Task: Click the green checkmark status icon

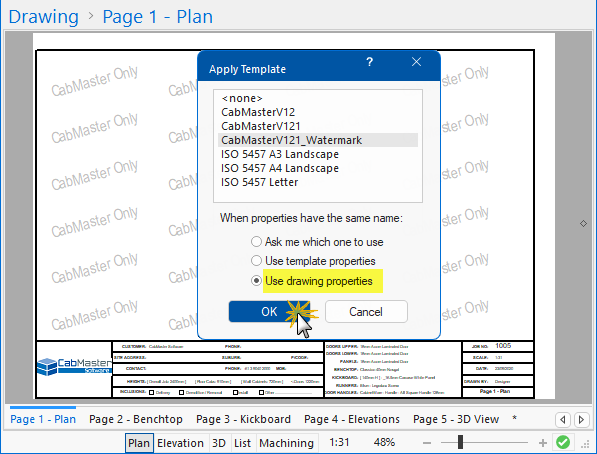Action: (x=563, y=442)
